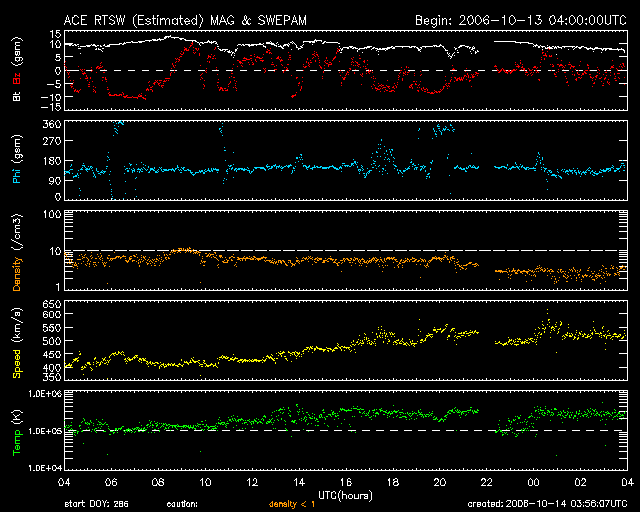Click the "1.0E+04" tick on the Temp axis

(45, 468)
